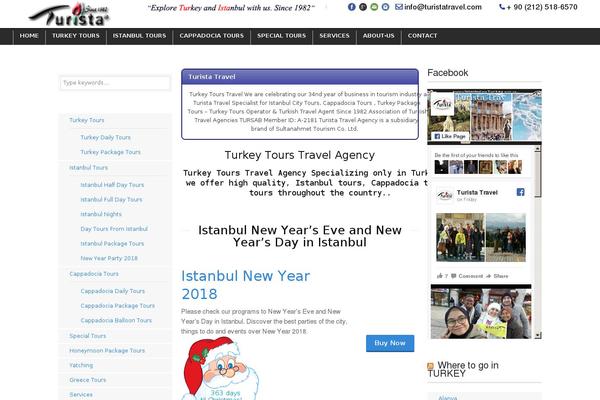
Task: Open the TURKEY TOURS menu
Action: pos(76,36)
